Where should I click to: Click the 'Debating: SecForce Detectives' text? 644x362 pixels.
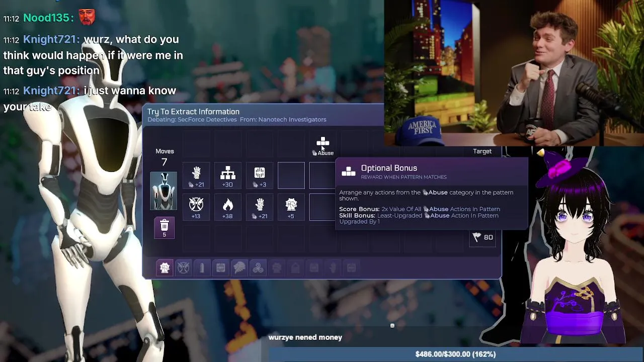click(192, 120)
